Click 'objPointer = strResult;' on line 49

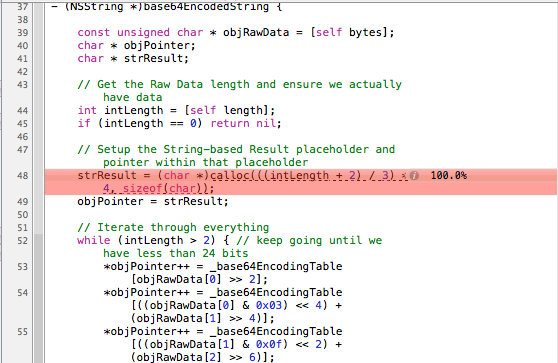[153, 201]
